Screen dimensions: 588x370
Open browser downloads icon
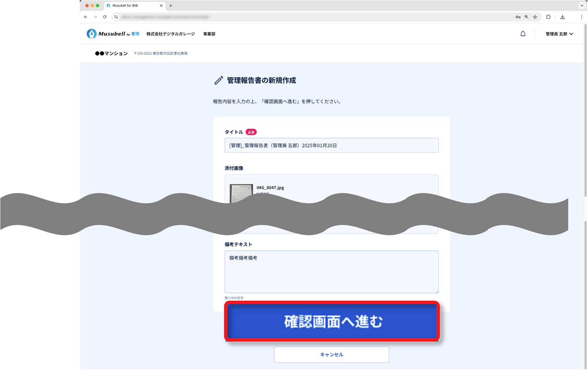[563, 17]
